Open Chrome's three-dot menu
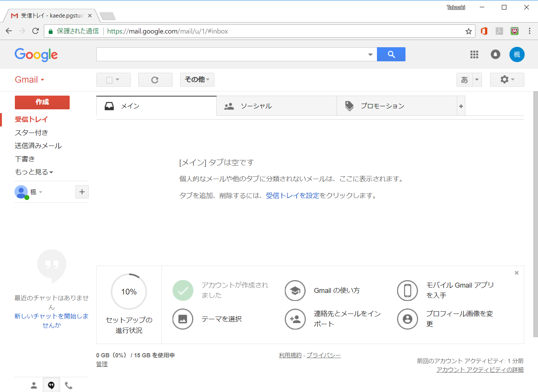538x392 pixels. click(529, 31)
